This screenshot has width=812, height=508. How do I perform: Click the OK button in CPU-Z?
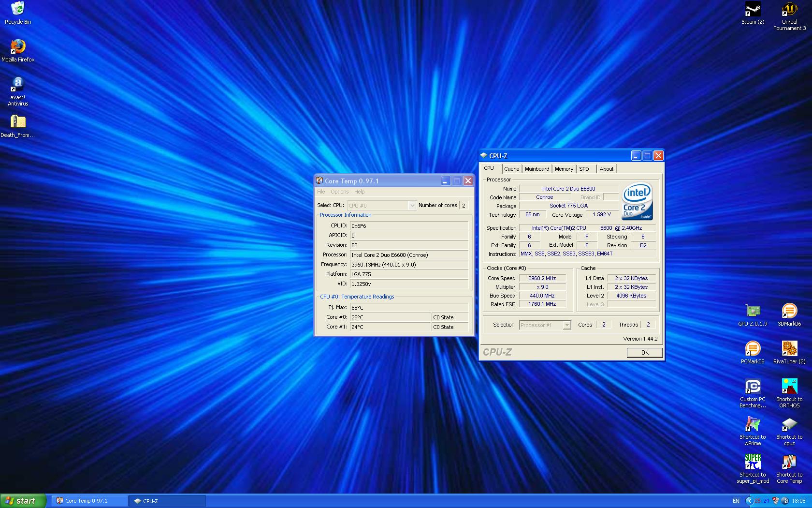pos(645,353)
